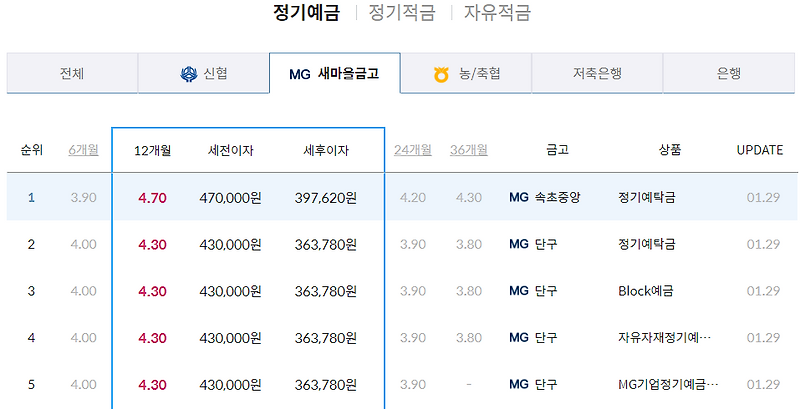Click rank 4's 363,780원 after-tax value
The height and width of the screenshot is (409, 800).
[326, 338]
